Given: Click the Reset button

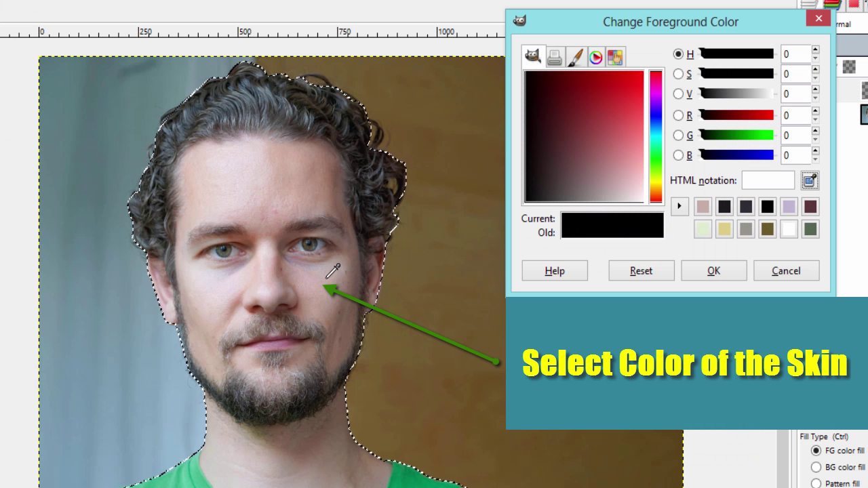Looking at the screenshot, I should 641,270.
